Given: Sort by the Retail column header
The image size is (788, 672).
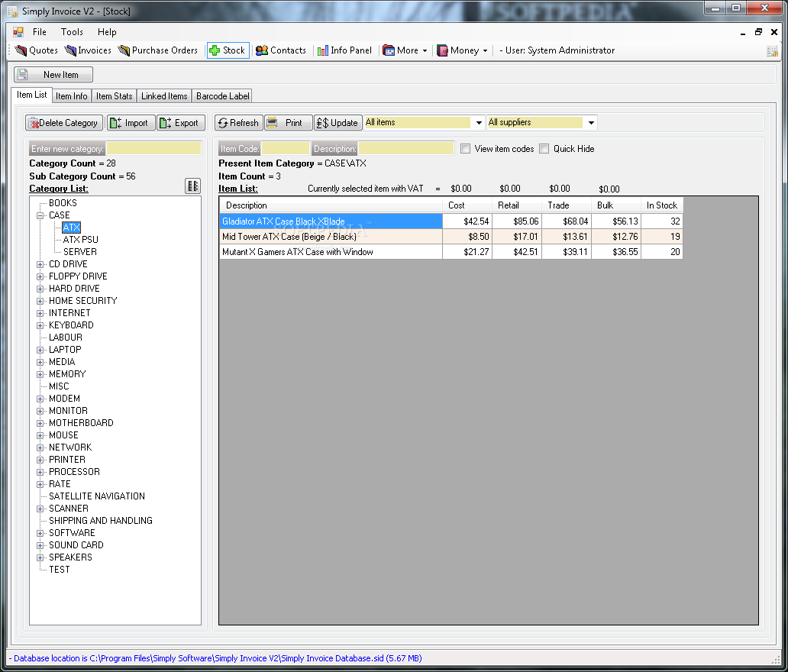Looking at the screenshot, I should (x=517, y=205).
